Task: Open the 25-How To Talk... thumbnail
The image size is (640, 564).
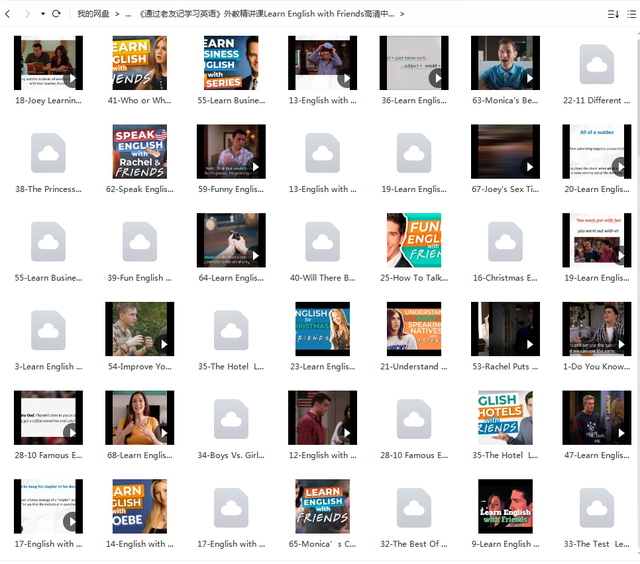Action: pyautogui.click(x=414, y=240)
